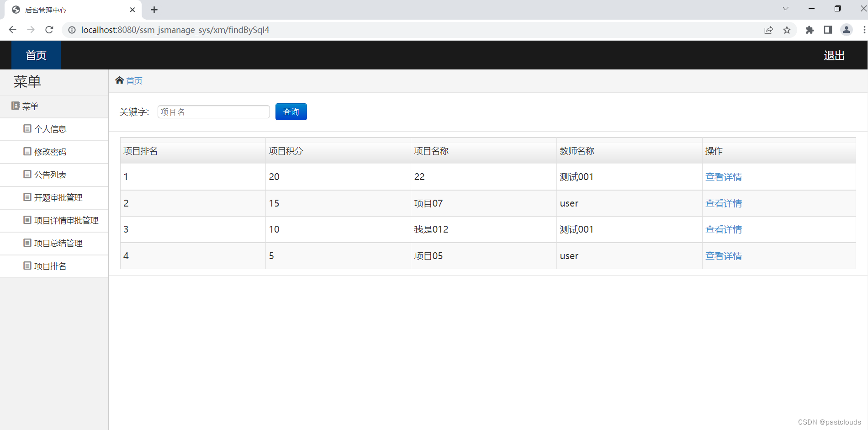The width and height of the screenshot is (868, 430).
Task: Click the browser profile avatar icon
Action: (846, 30)
